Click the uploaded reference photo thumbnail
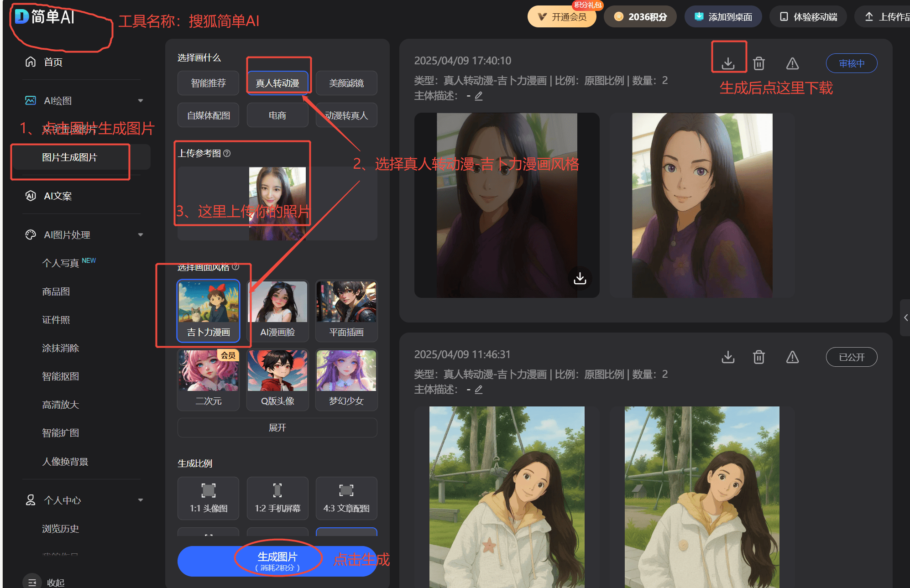 (277, 203)
